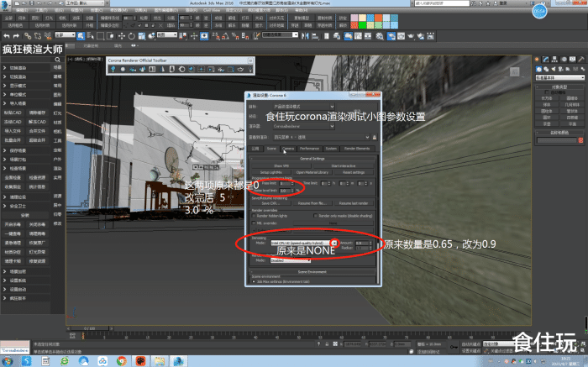
Task: Select the Scene tab in Render Setup
Action: [x=271, y=149]
